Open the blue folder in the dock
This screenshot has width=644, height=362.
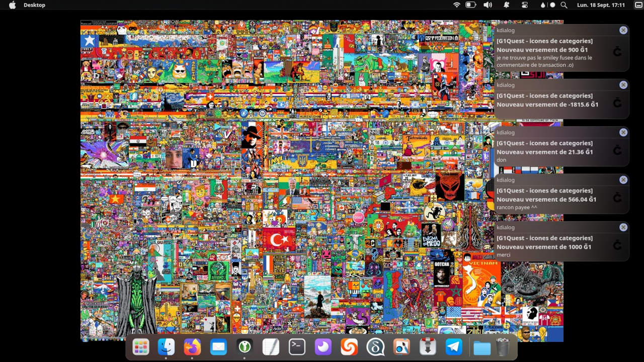482,347
